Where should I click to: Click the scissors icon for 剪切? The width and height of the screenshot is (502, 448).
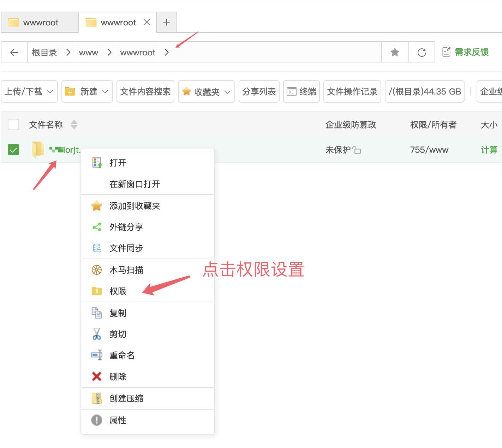point(97,334)
